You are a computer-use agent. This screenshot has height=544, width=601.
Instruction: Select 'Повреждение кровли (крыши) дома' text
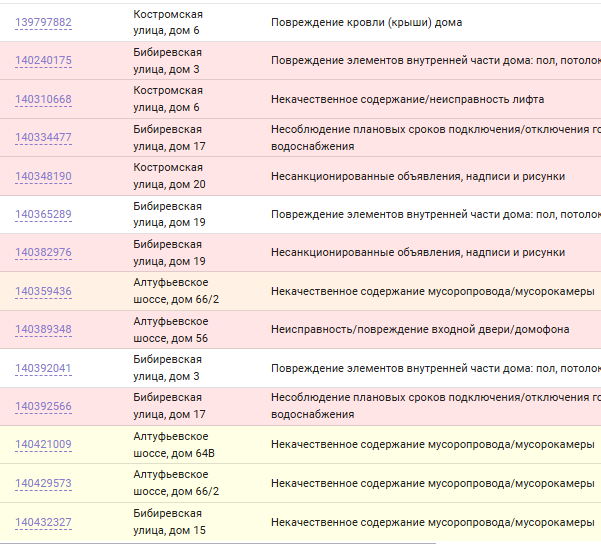click(x=366, y=23)
